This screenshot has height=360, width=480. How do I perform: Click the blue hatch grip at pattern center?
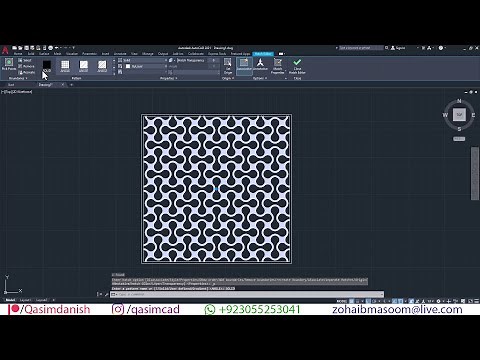(x=216, y=189)
